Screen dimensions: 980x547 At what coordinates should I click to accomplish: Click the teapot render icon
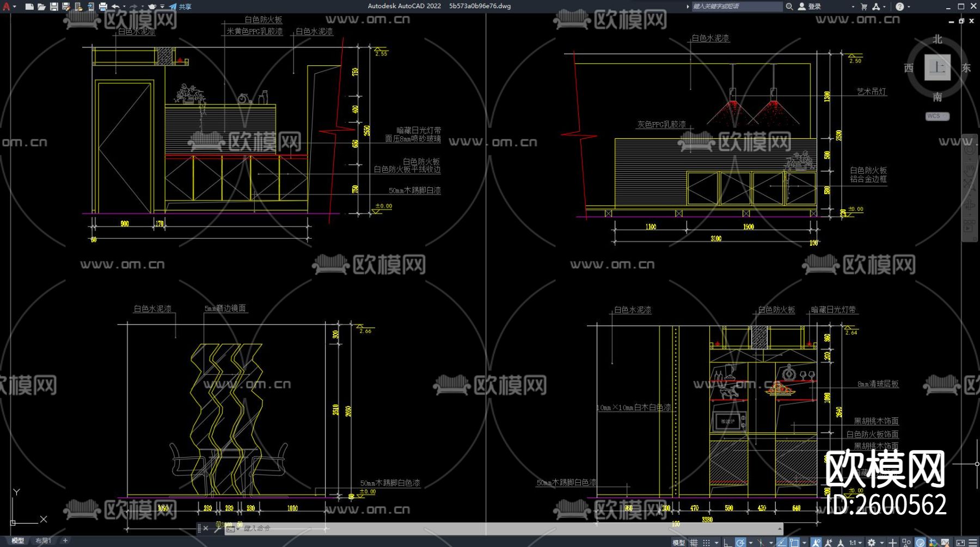point(152,7)
